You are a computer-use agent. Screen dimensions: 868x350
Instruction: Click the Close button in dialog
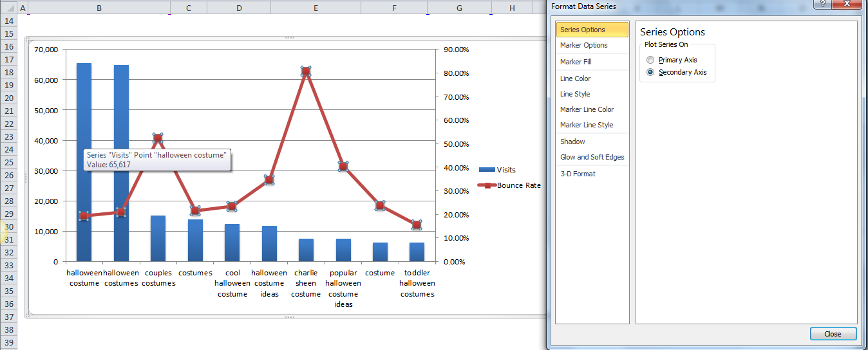833,334
